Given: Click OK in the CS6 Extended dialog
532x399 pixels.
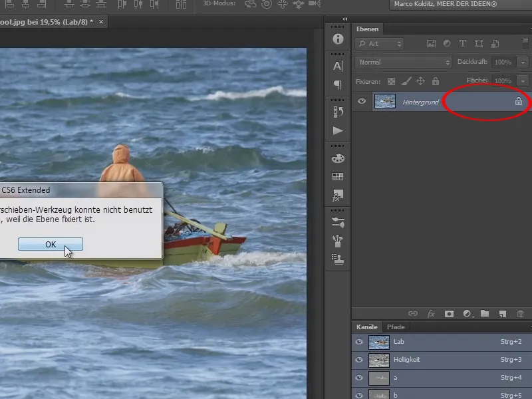Looking at the screenshot, I should [51, 244].
